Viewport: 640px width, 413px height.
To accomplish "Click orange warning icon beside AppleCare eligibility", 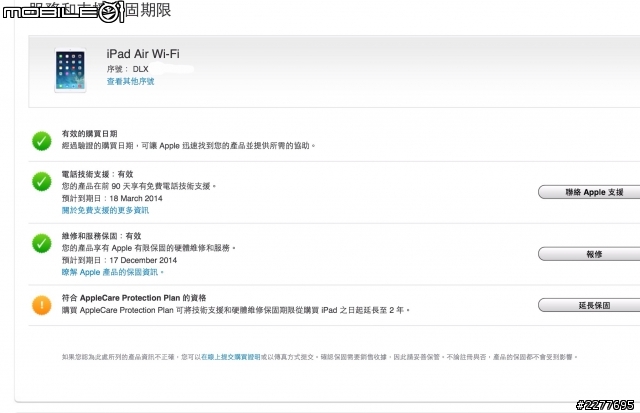I will (x=42, y=305).
